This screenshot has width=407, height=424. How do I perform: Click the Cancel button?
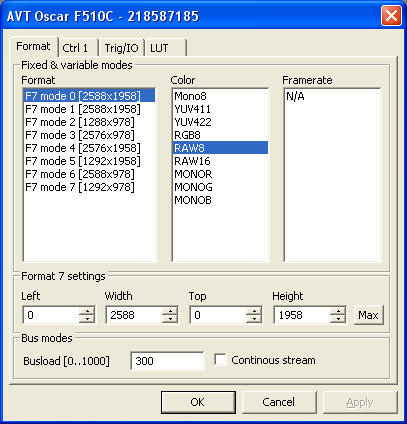coord(279,402)
